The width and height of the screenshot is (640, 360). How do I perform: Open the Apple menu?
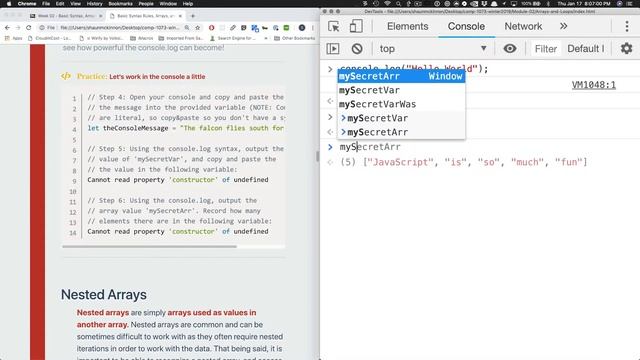(x=9, y=4)
